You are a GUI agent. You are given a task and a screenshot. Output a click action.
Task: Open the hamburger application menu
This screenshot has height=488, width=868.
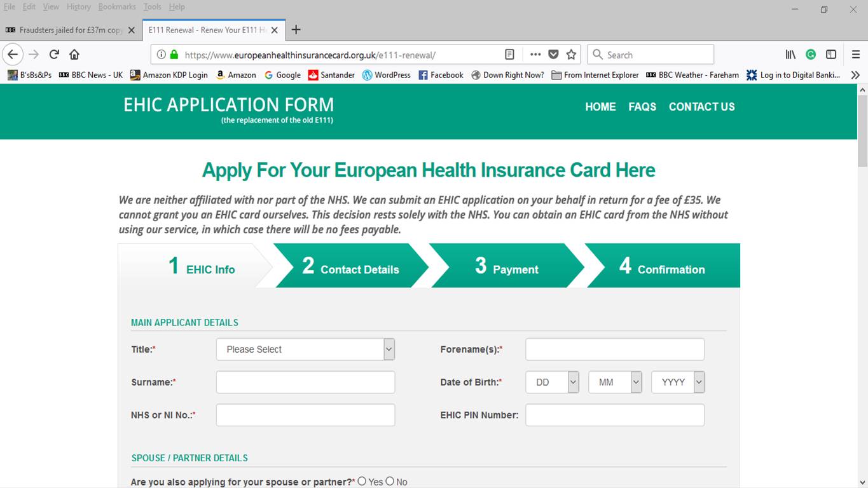pyautogui.click(x=856, y=55)
